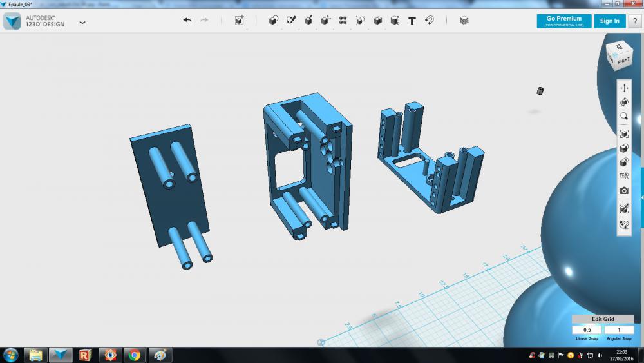Select the small dark cylinder object
The width and height of the screenshot is (644, 363).
pyautogui.click(x=540, y=91)
